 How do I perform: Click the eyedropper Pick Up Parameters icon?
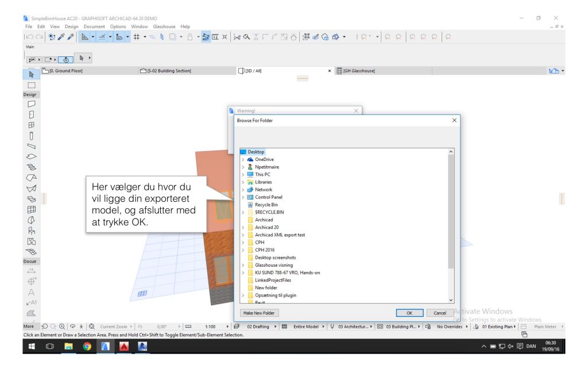(x=61, y=37)
